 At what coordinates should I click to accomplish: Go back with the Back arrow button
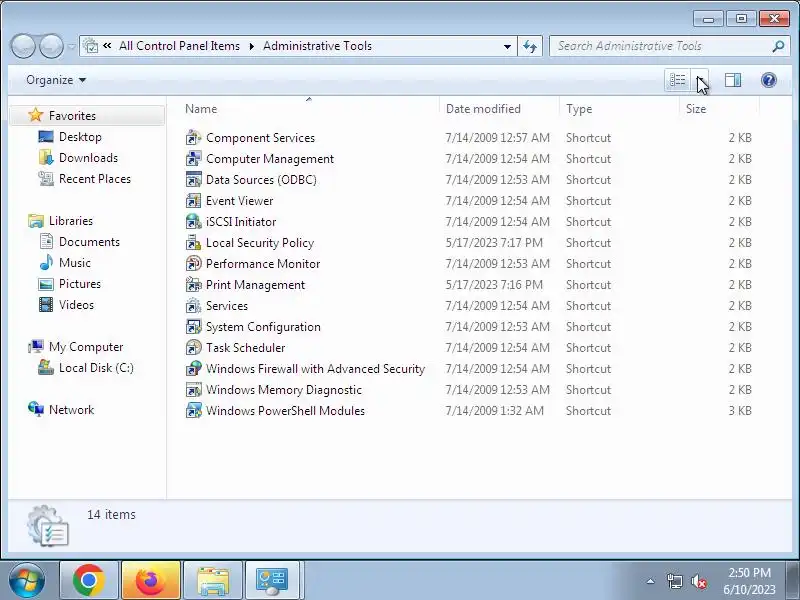[x=23, y=46]
